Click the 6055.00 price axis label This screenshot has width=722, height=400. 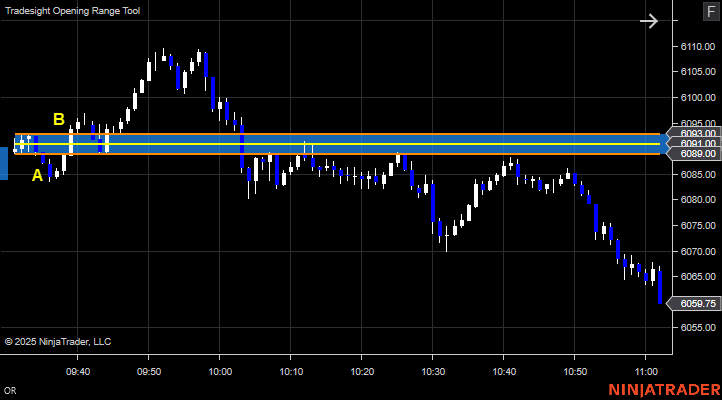click(698, 328)
